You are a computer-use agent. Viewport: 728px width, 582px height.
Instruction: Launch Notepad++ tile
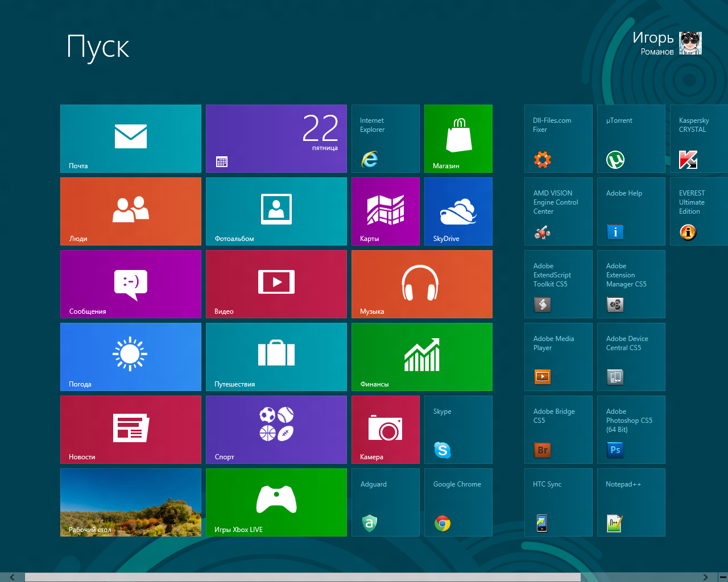pyautogui.click(x=631, y=502)
